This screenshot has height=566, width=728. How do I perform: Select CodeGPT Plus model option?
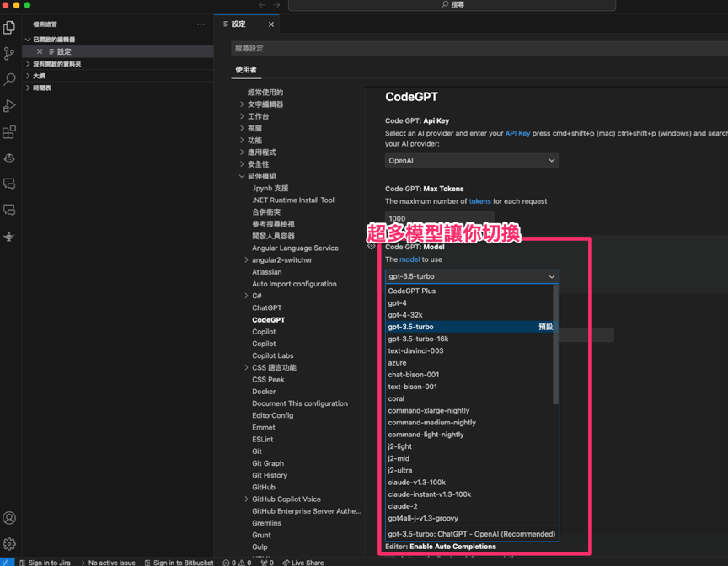pyautogui.click(x=469, y=291)
